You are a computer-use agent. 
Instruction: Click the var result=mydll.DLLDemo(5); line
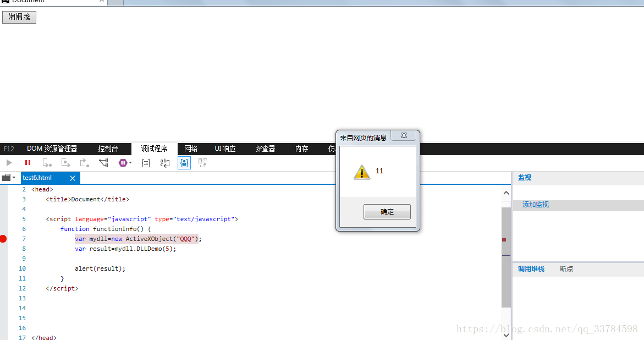pos(125,249)
